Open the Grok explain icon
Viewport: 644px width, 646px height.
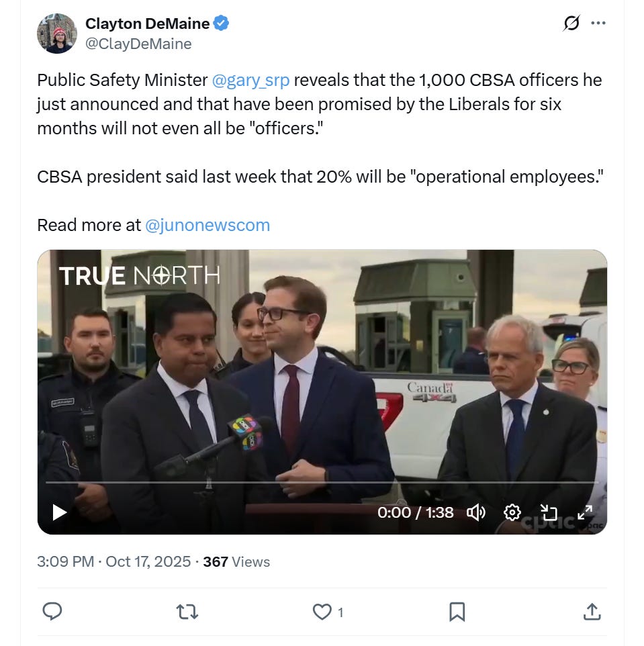point(571,23)
